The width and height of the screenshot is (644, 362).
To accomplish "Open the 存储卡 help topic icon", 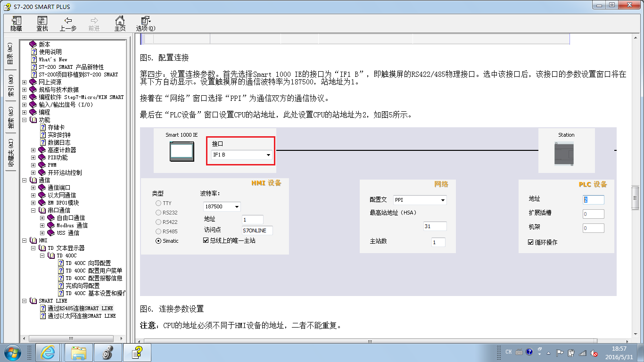I will 43,127.
